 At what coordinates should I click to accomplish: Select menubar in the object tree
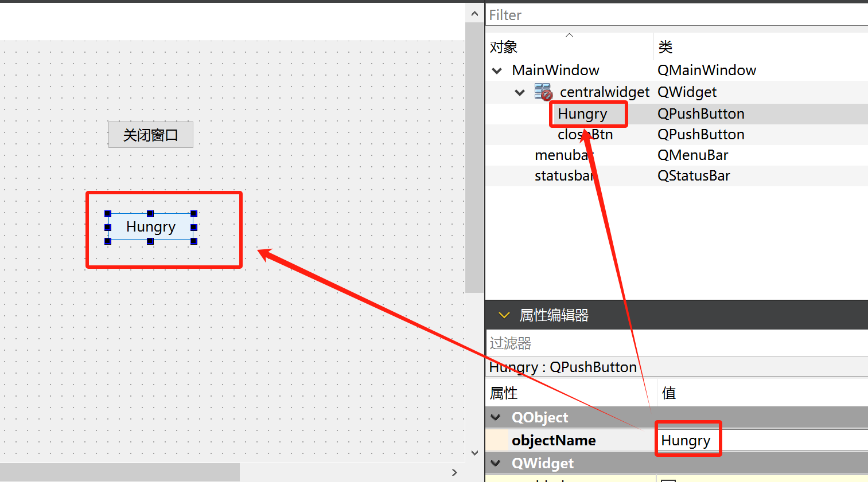[x=563, y=155]
